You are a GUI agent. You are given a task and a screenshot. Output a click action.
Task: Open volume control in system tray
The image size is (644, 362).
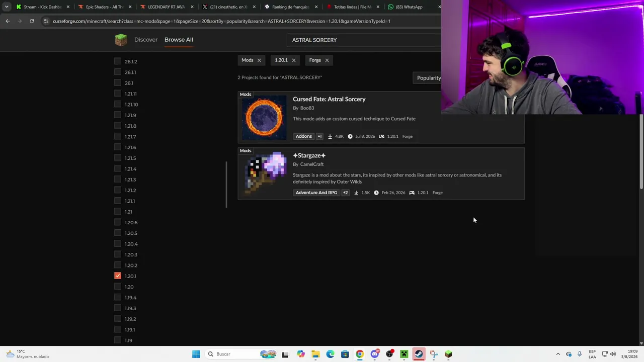613,354
